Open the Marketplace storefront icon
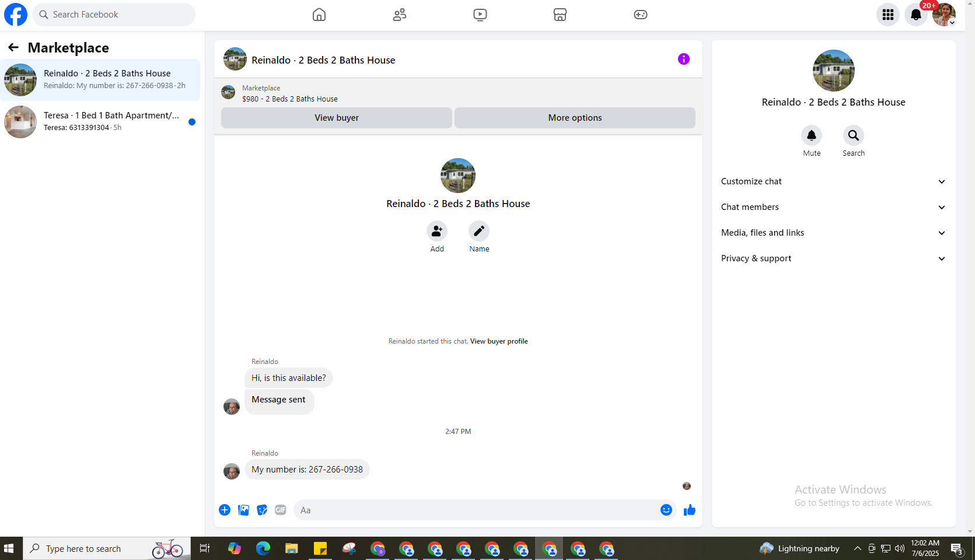Image resolution: width=975 pixels, height=560 pixels. coord(560,15)
